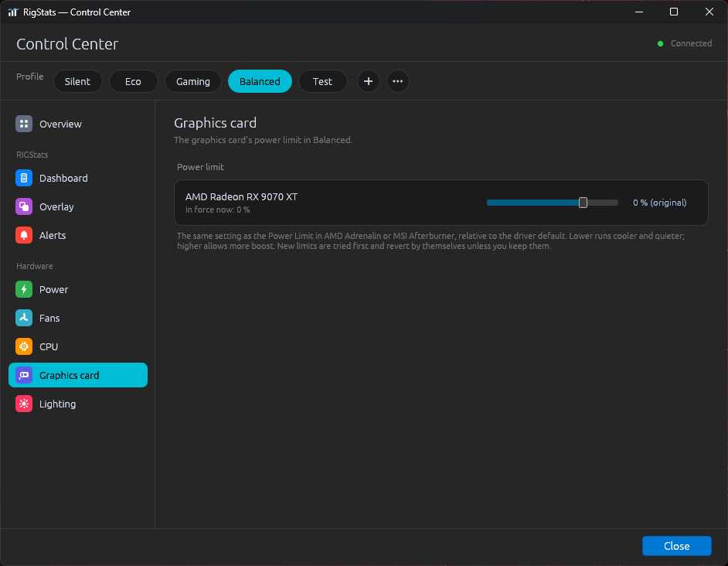The height and width of the screenshot is (566, 728).
Task: Click the Power green lightning icon
Action: [24, 289]
